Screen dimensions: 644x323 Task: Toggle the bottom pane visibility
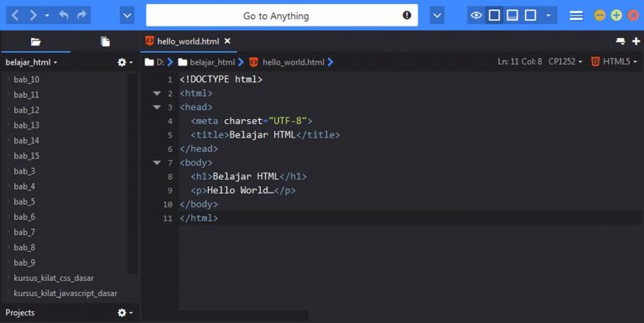tap(512, 16)
